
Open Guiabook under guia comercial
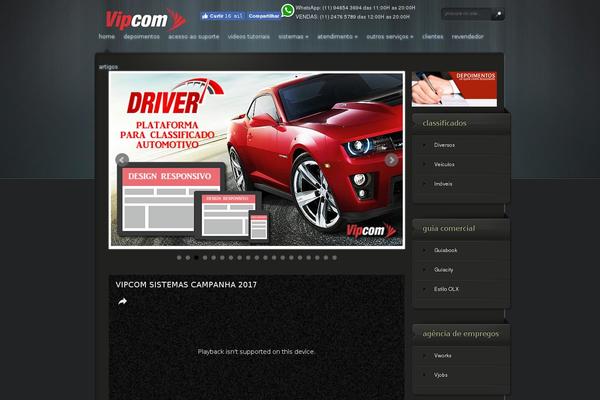(x=445, y=250)
